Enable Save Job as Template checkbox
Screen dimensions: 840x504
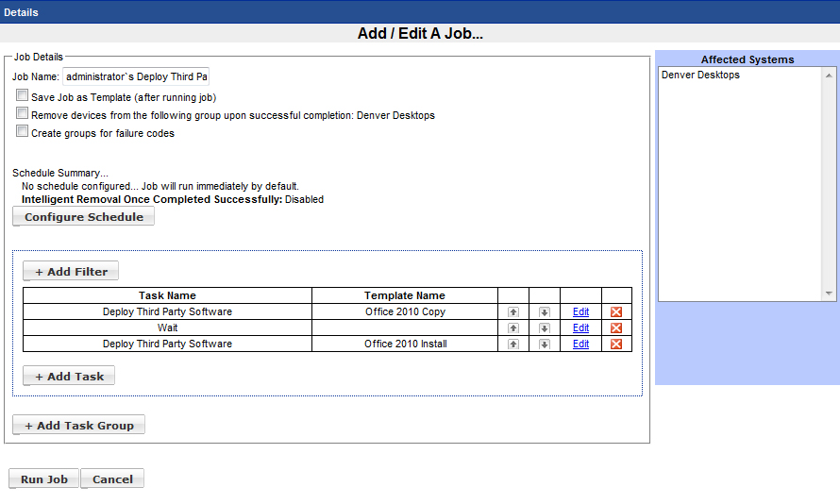click(x=23, y=96)
